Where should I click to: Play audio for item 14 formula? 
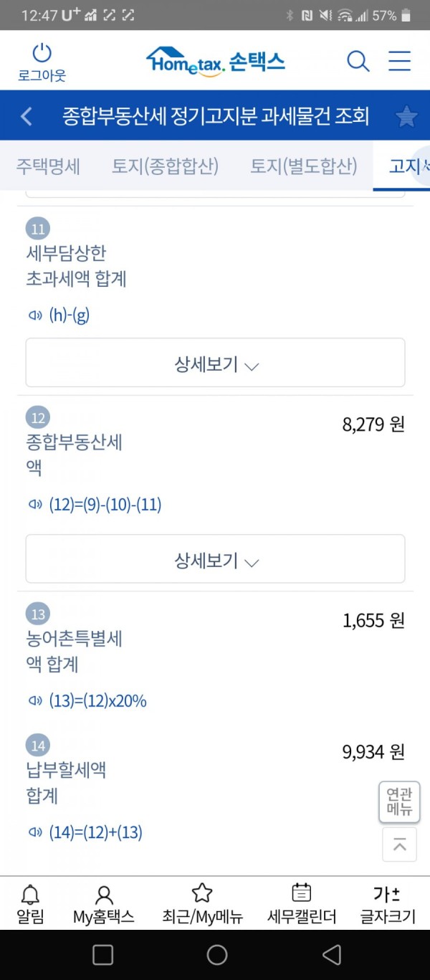(35, 832)
